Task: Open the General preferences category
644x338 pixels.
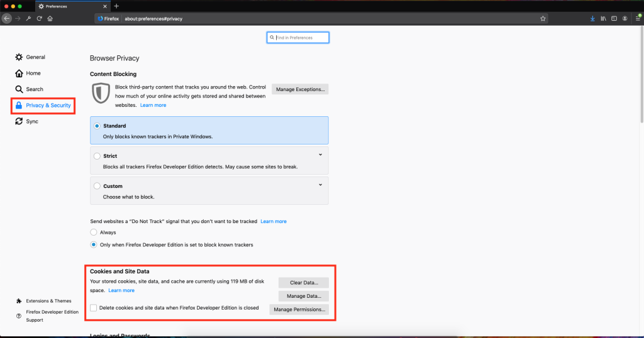Action: click(x=30, y=57)
